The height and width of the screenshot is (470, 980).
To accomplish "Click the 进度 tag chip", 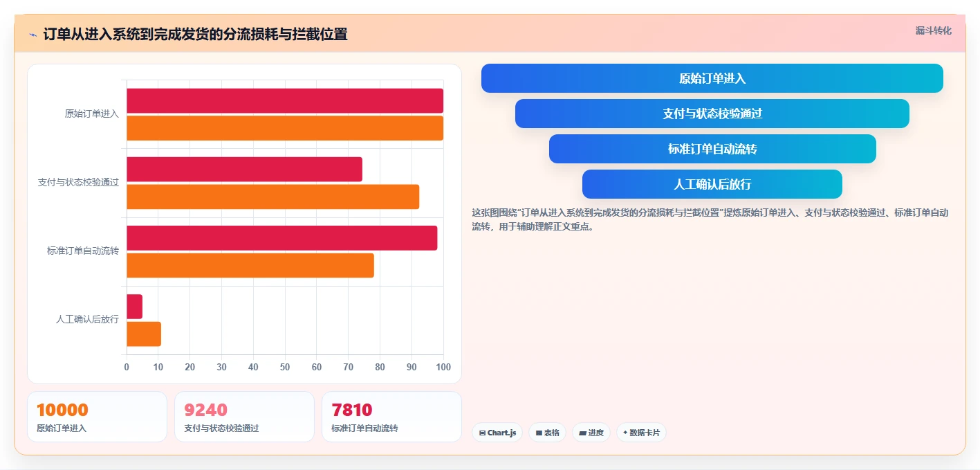I will pos(591,433).
